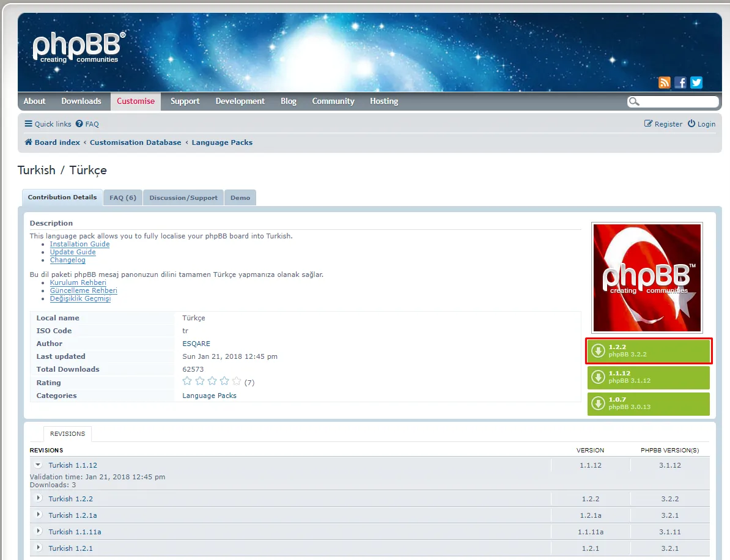Open the Downloads menu
Screen dimensions: 730x560
[x=81, y=101]
